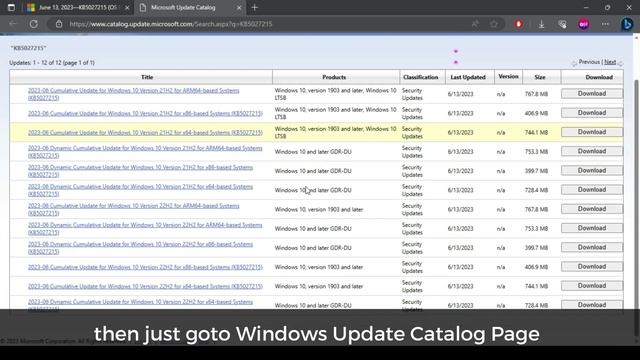Click the "KB5027215" search term text
This screenshot has height=360, width=640.
pyautogui.click(x=29, y=48)
